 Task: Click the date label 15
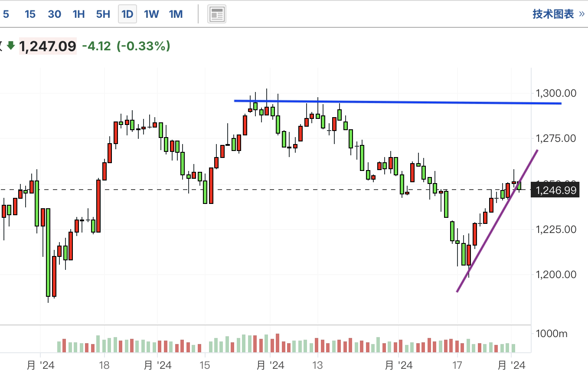(x=205, y=365)
